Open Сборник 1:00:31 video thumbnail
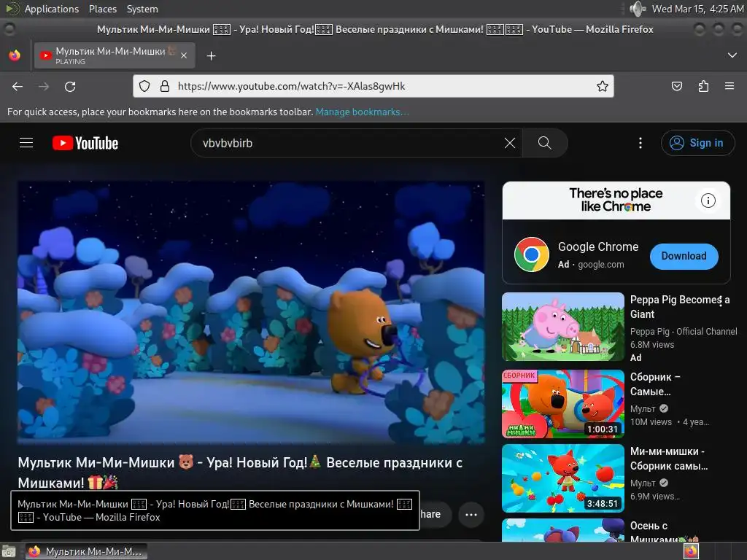The width and height of the screenshot is (747, 560). 562,404
